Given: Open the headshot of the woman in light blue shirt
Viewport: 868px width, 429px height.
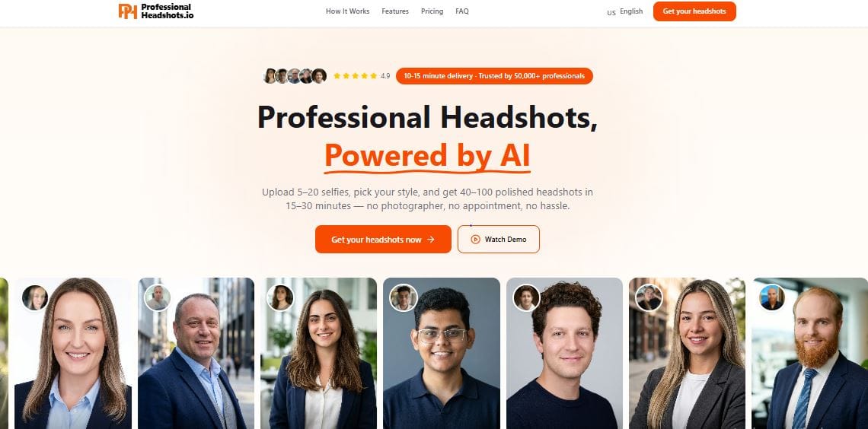Looking at the screenshot, I should pyautogui.click(x=73, y=353).
